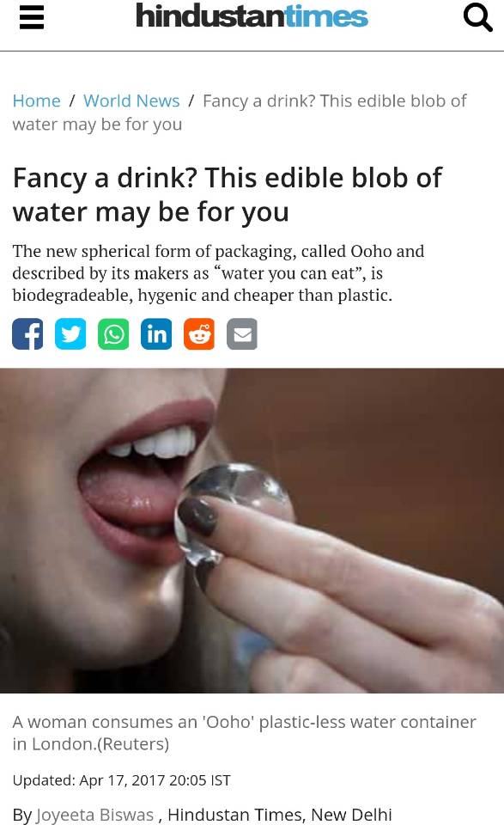The width and height of the screenshot is (504, 825).
Task: Open the Ooho water blob photo
Action: pyautogui.click(x=252, y=530)
